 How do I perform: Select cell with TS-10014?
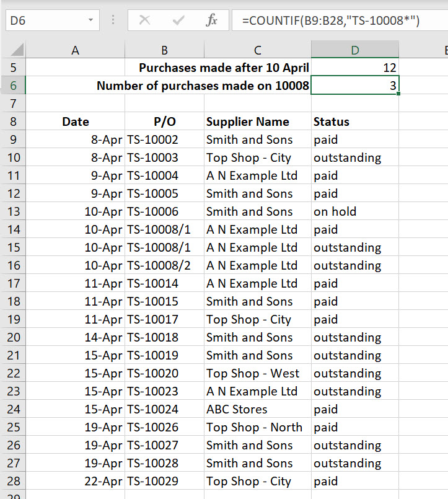pyautogui.click(x=164, y=283)
